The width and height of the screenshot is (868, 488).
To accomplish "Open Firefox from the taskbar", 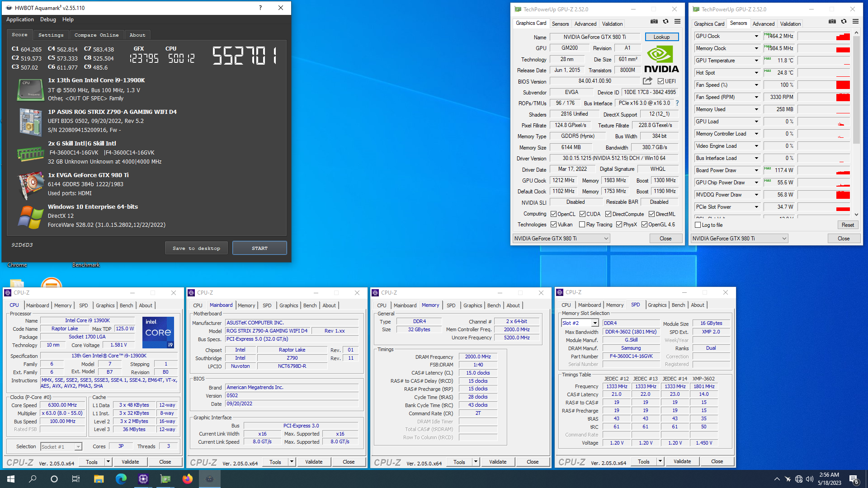I will 187,479.
